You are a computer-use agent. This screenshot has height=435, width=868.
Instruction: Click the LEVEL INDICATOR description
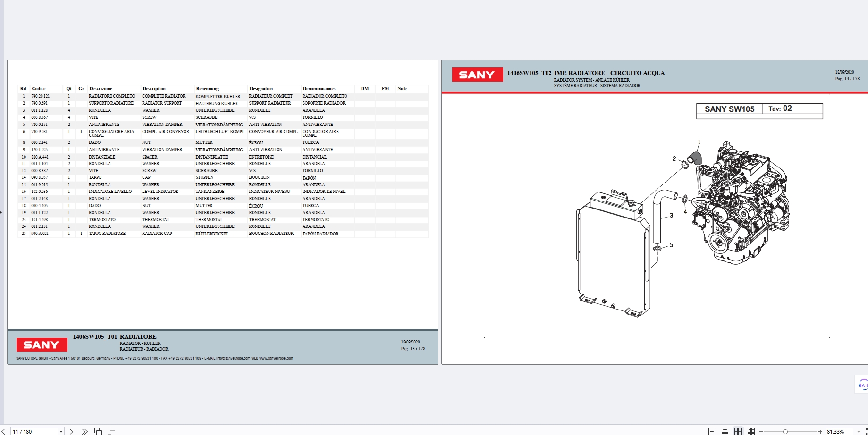pyautogui.click(x=160, y=192)
